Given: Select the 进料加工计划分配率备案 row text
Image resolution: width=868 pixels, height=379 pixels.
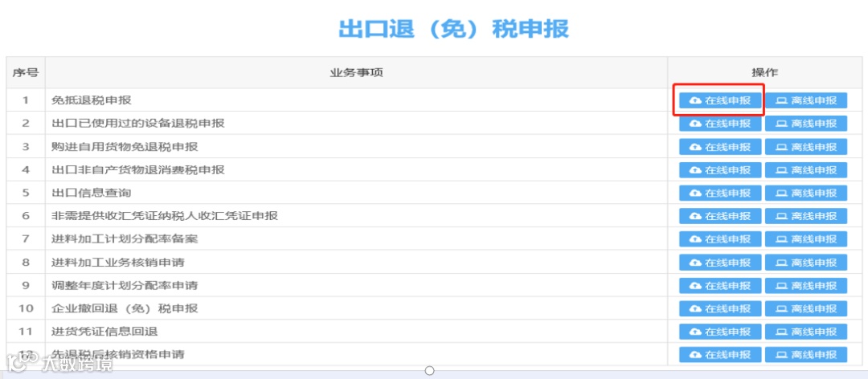Looking at the screenshot, I should (x=125, y=239).
